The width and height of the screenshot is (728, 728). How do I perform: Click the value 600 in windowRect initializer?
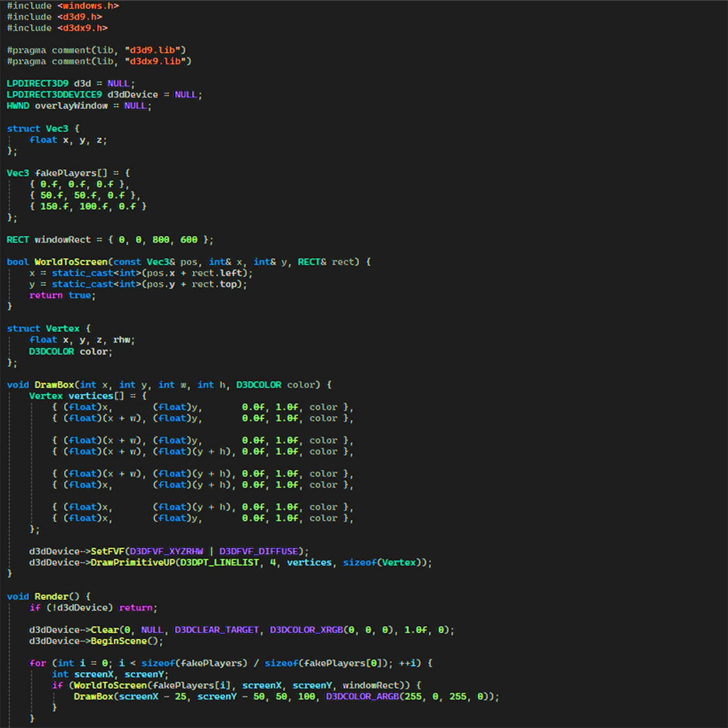coord(189,240)
